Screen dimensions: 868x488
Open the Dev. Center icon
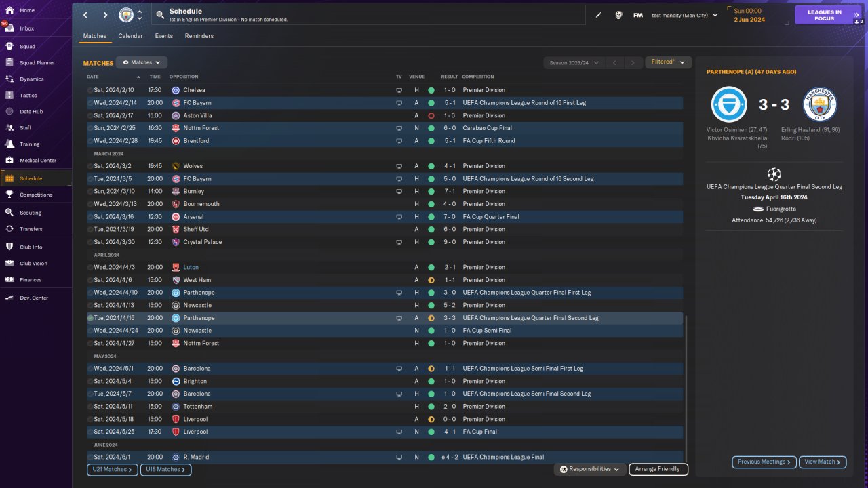pyautogui.click(x=9, y=298)
